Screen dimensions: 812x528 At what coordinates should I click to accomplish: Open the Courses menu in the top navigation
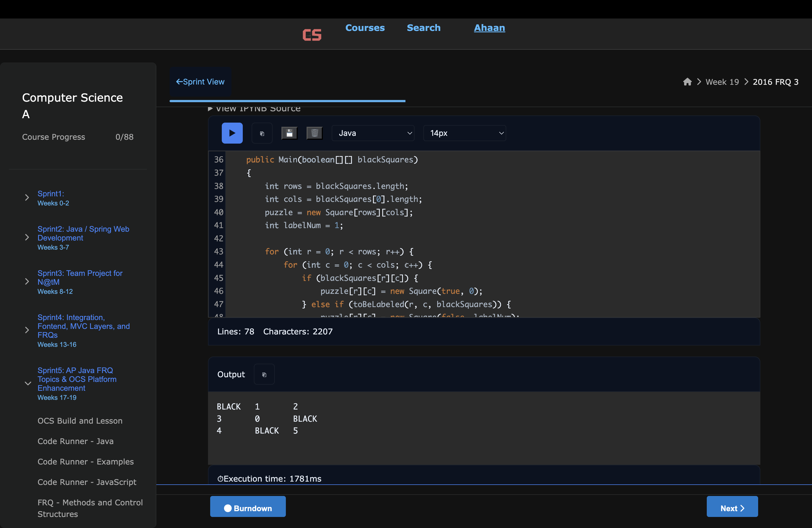pyautogui.click(x=365, y=28)
